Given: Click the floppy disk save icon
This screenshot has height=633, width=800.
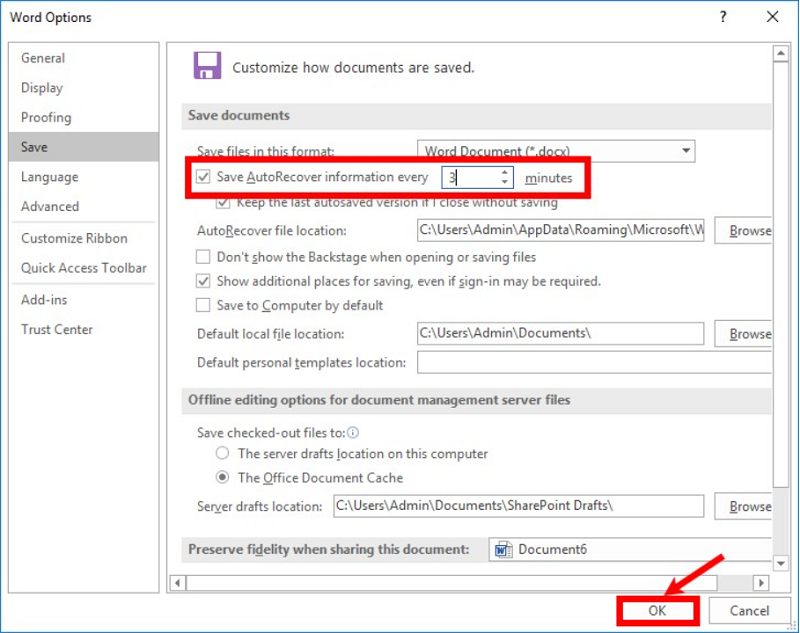Looking at the screenshot, I should coord(207,66).
